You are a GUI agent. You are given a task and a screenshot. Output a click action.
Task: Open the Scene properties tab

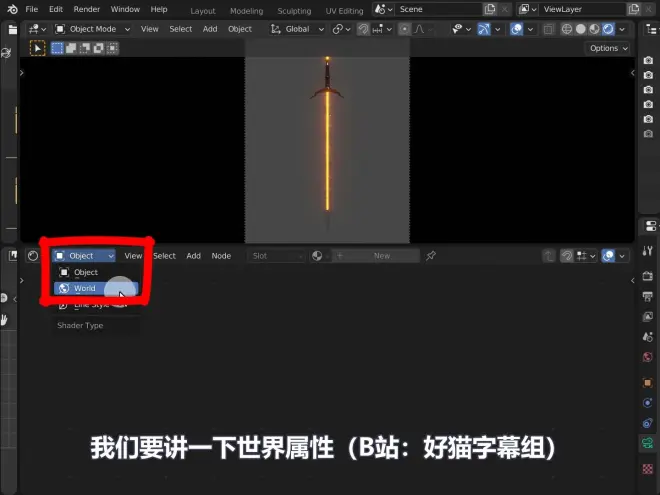[x=648, y=337]
